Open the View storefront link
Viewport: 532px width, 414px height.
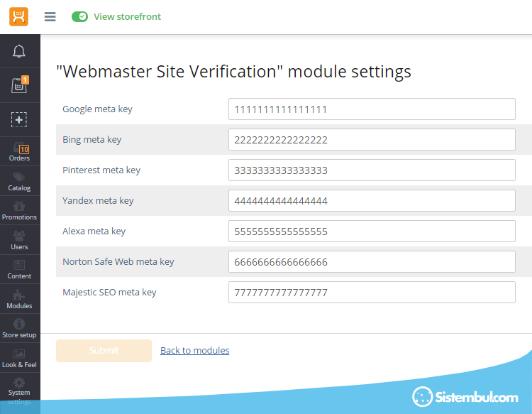(127, 16)
